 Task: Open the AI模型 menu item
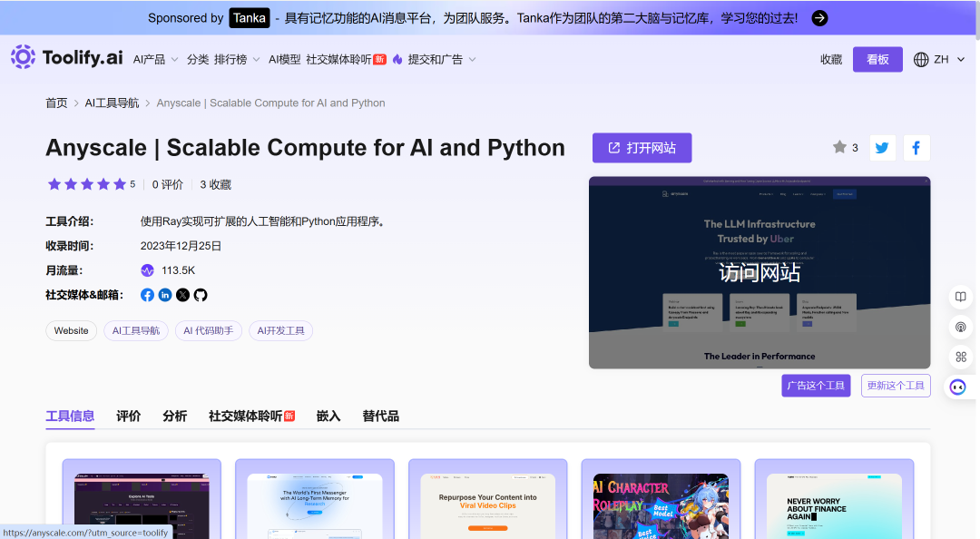pos(284,59)
